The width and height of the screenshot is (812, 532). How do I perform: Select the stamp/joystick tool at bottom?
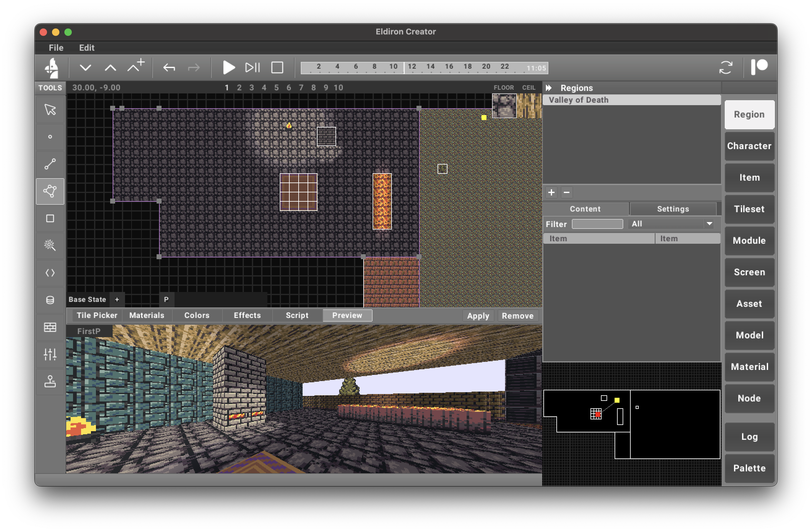tap(50, 382)
